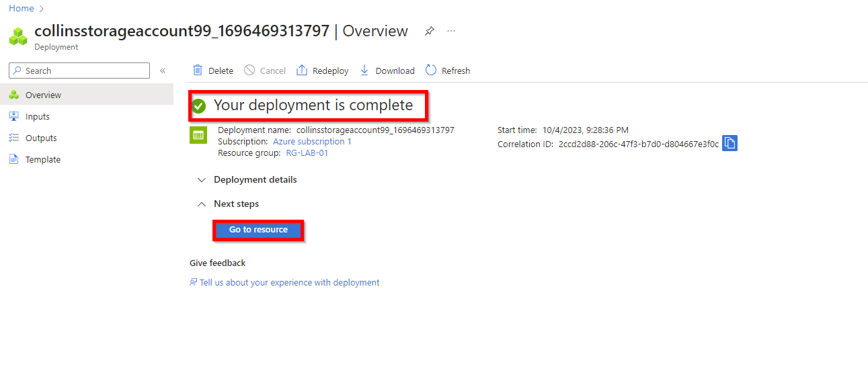The image size is (868, 391).
Task: Copy the Correlation ID to clipboard
Action: 730,143
